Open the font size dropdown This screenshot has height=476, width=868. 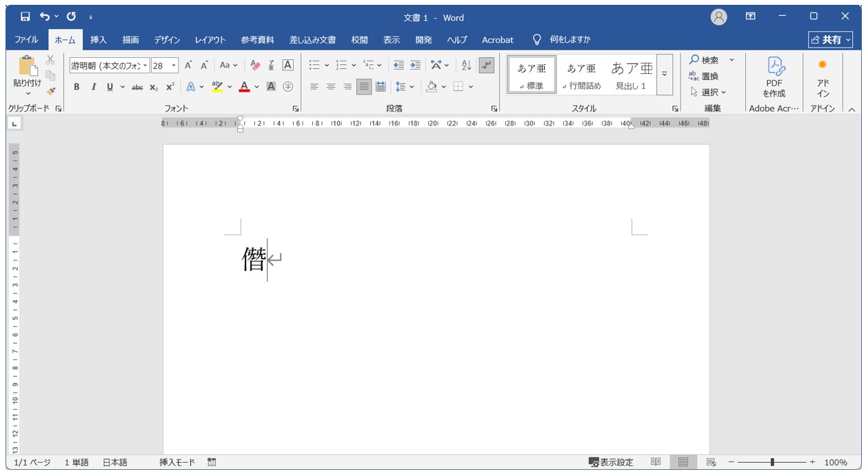coord(174,66)
